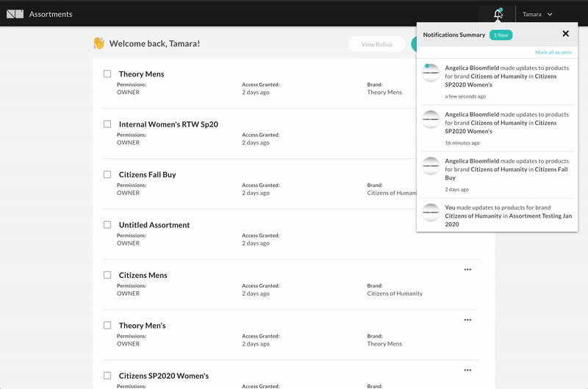The height and width of the screenshot is (389, 588).
Task: Click the avatar with the unread dot
Action: [431, 73]
